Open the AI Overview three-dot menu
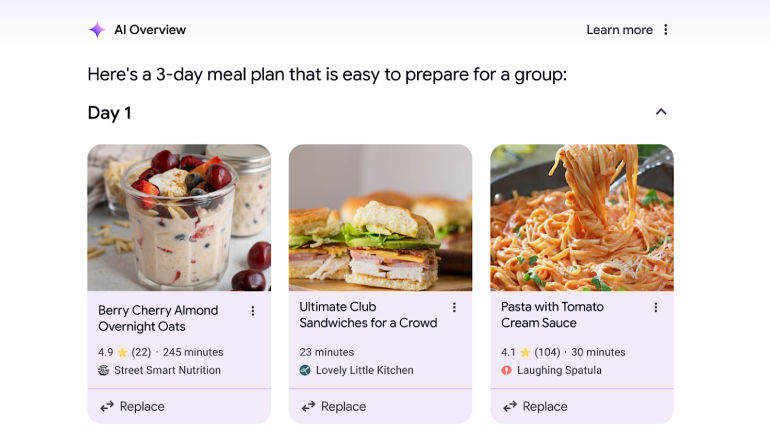This screenshot has height=433, width=770. [666, 30]
